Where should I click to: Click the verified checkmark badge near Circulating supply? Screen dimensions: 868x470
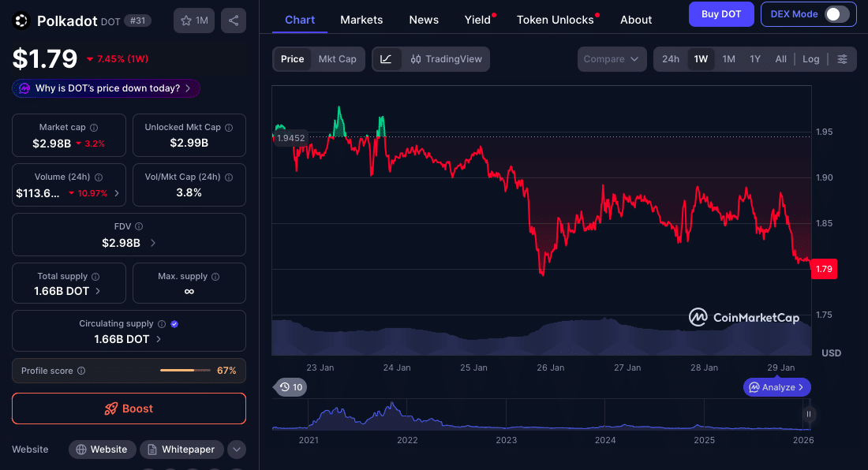[174, 324]
